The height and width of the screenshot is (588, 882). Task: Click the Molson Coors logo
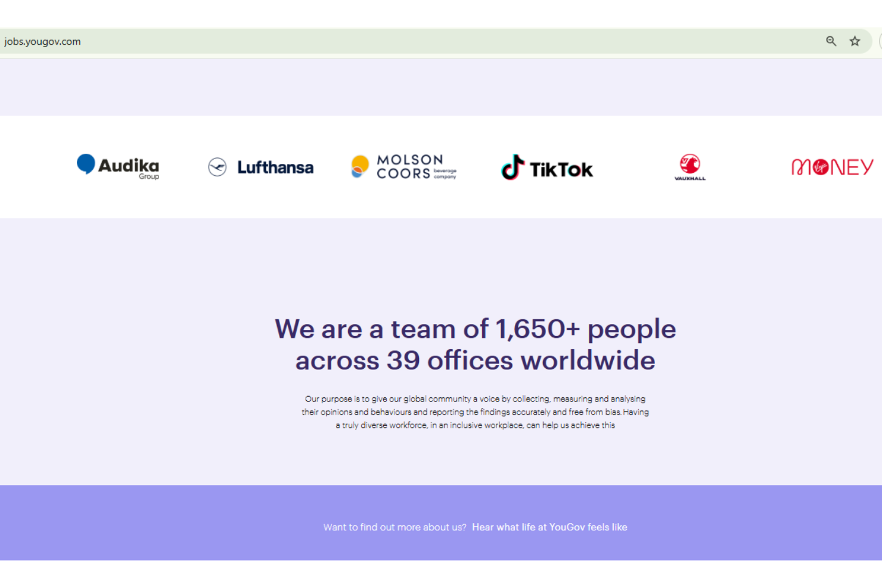pyautogui.click(x=403, y=167)
